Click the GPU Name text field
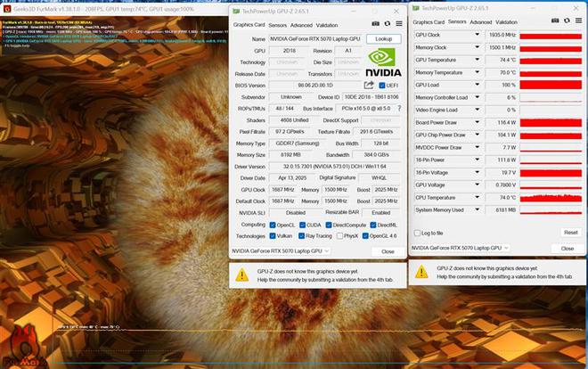 coord(315,39)
